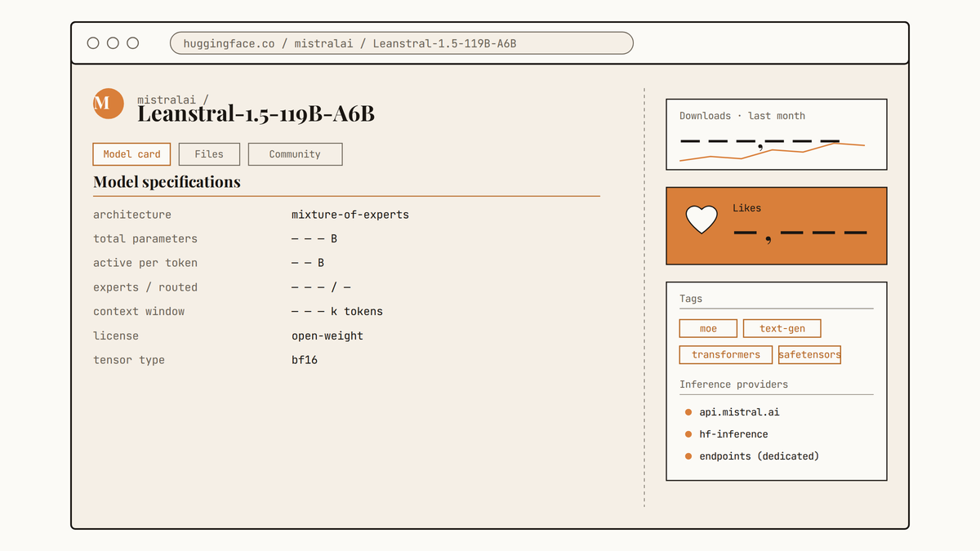Viewport: 980px width, 551px height.
Task: Click the orange Likes card
Action: coord(777,226)
